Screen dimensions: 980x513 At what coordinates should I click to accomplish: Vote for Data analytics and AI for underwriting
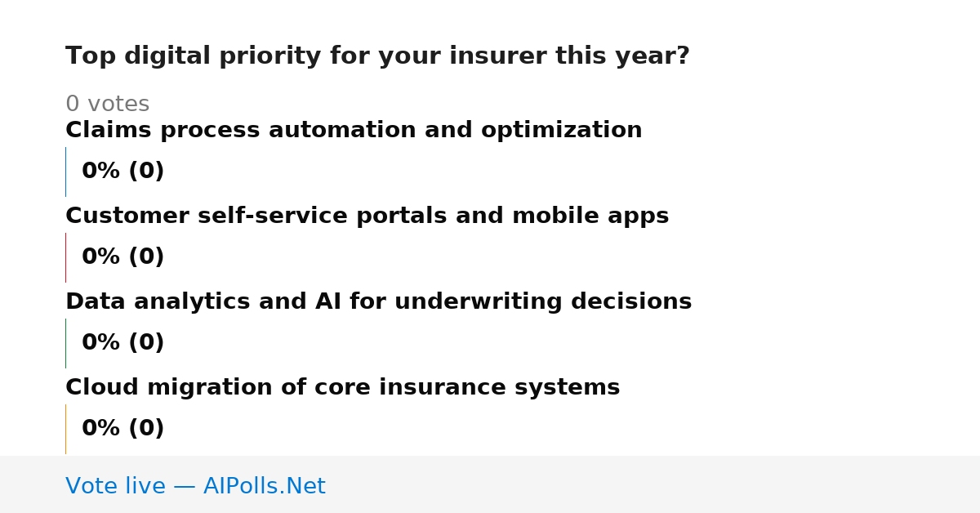378,302
